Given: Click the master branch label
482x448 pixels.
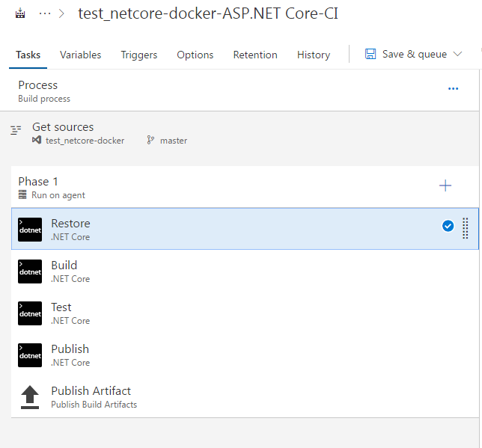Looking at the screenshot, I should click(x=174, y=141).
